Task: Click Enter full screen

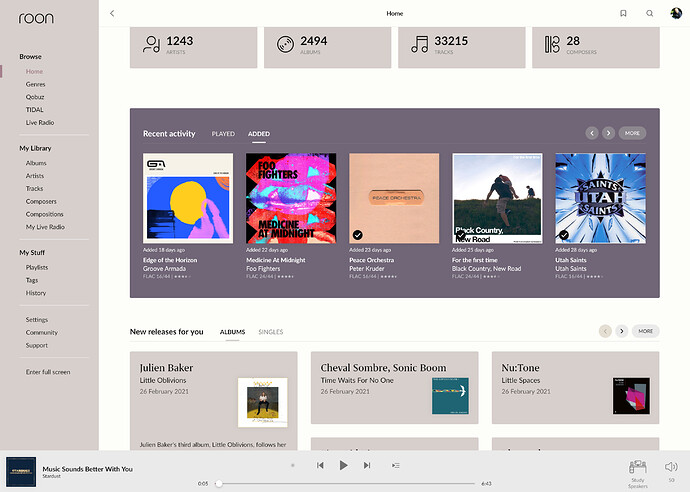Action: click(48, 372)
